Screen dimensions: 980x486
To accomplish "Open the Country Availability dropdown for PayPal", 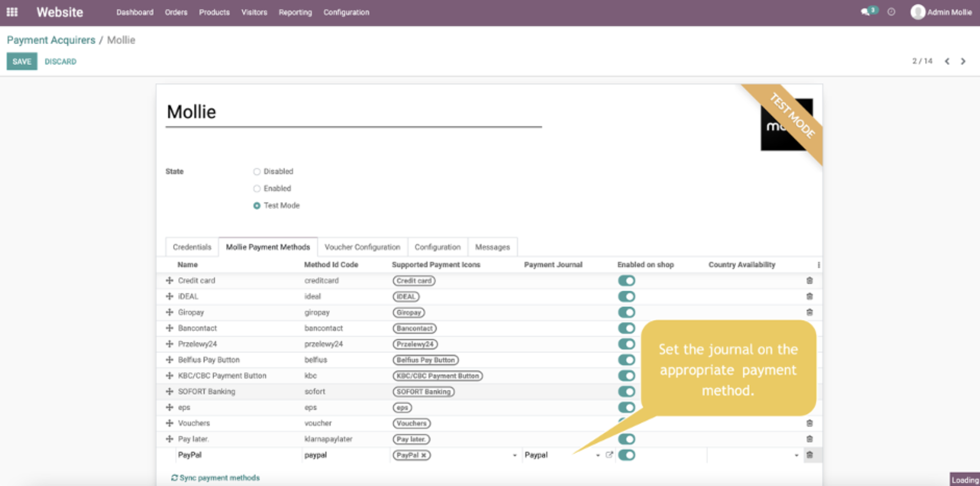I will click(x=796, y=455).
